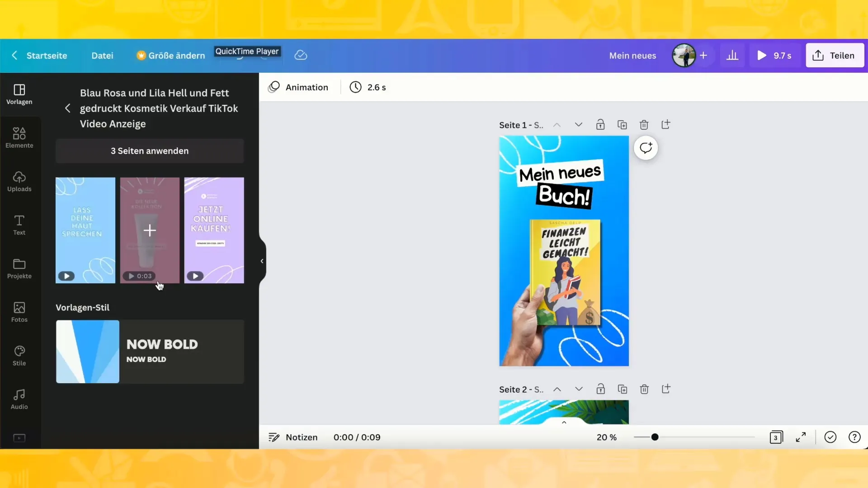
Task: Open the Elemente (Elements) panel
Action: 19,137
